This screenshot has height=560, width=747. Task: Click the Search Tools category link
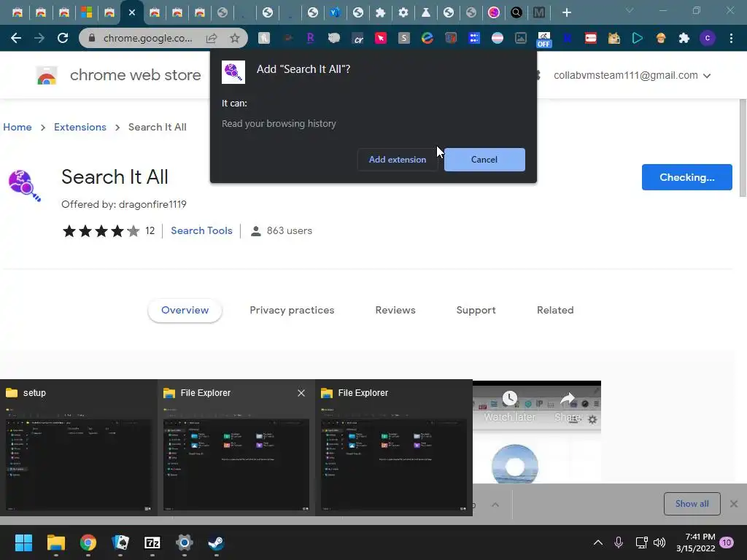(x=201, y=230)
